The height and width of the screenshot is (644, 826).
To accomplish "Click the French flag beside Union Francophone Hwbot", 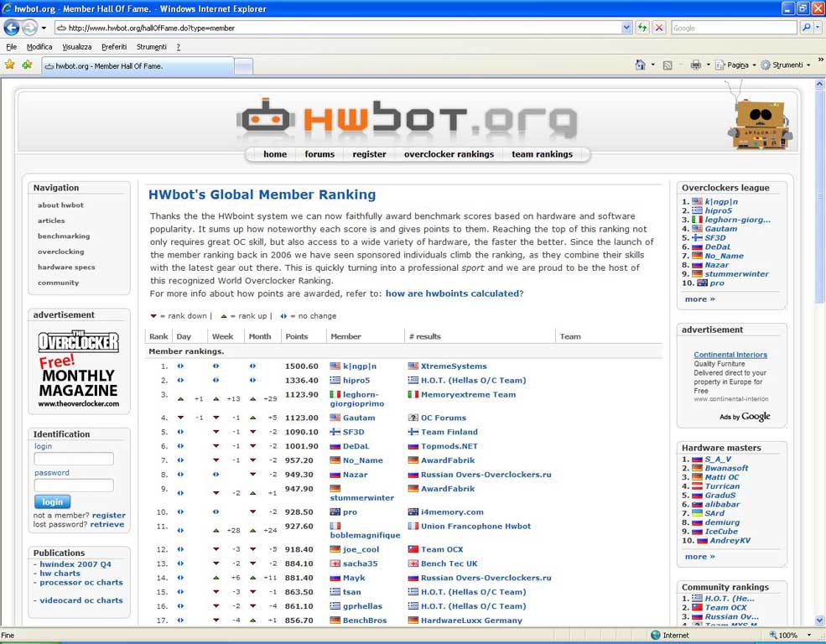I will (413, 526).
